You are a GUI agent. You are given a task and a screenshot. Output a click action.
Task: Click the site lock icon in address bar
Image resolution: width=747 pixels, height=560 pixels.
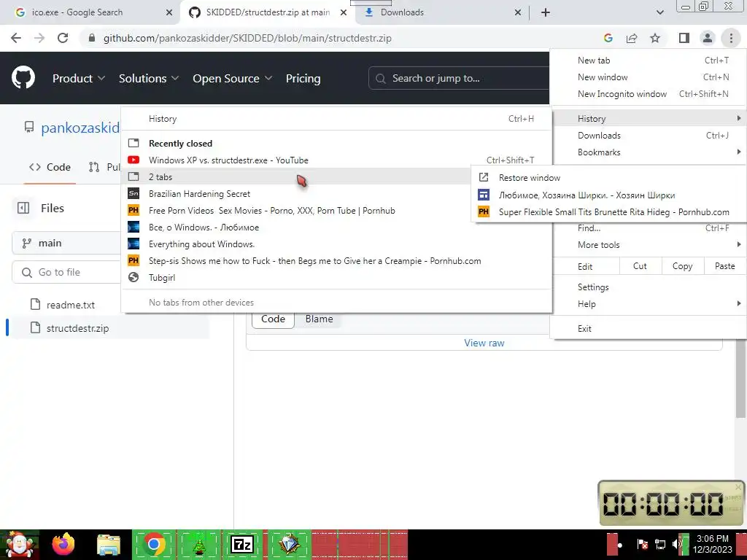tap(92, 38)
